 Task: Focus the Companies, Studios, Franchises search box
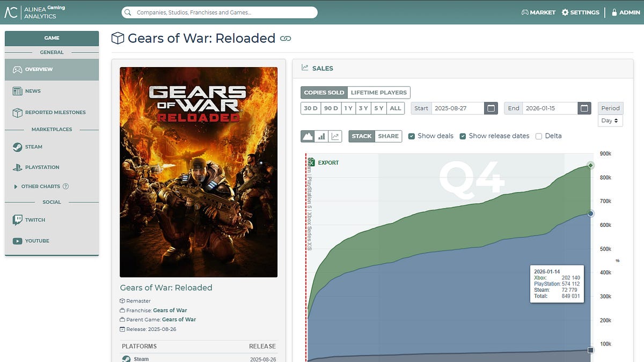click(x=219, y=12)
